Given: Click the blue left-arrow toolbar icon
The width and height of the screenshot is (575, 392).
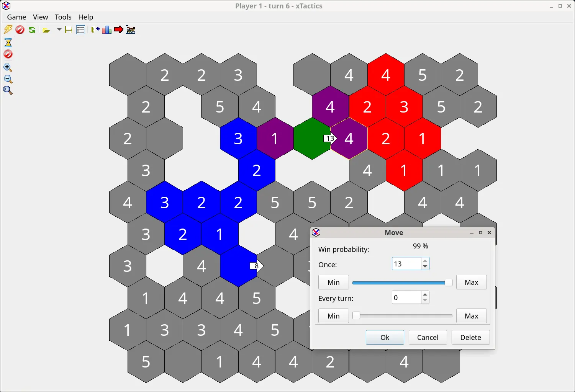Looking at the screenshot, I should click(x=95, y=29).
